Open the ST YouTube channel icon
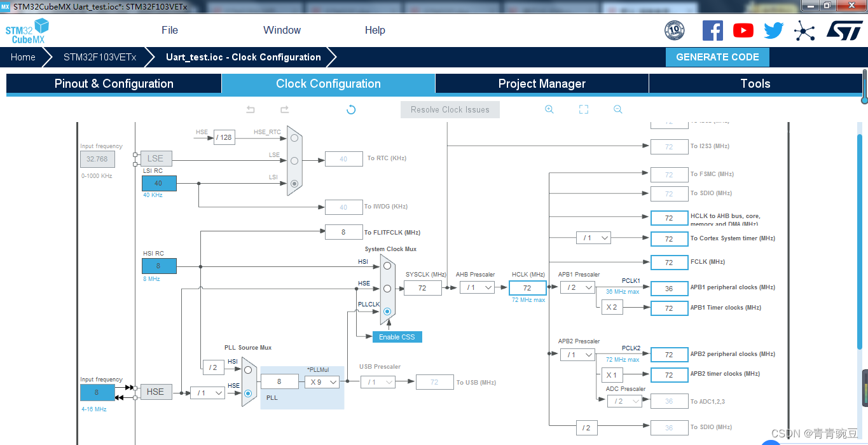868x445 pixels. tap(743, 31)
